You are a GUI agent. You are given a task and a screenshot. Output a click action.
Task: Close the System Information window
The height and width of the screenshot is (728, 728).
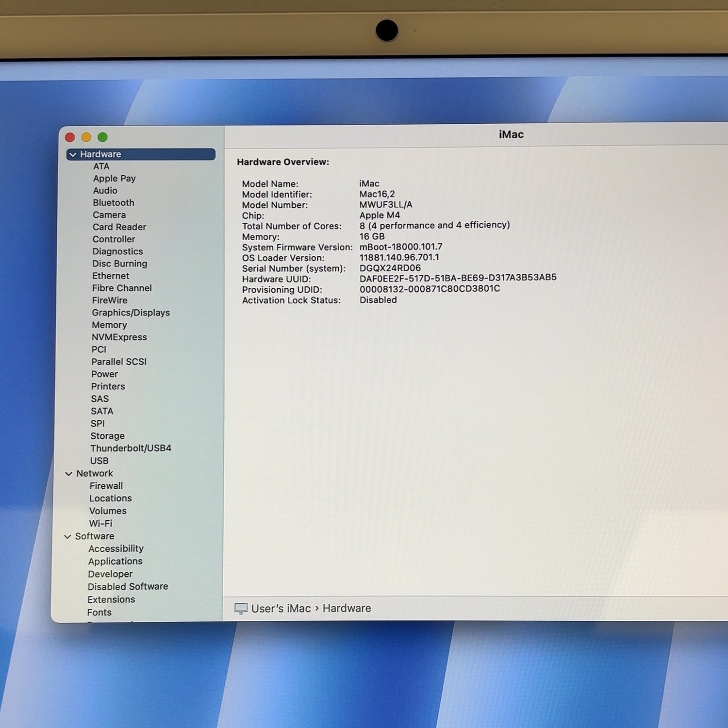(70, 137)
